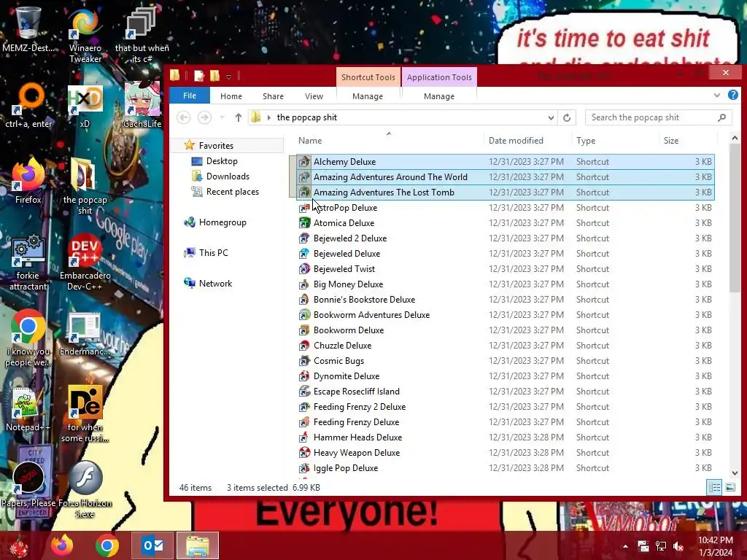Open the Winaero Tweaker desktop icon
Viewport: 747px width, 560px height.
(x=85, y=36)
